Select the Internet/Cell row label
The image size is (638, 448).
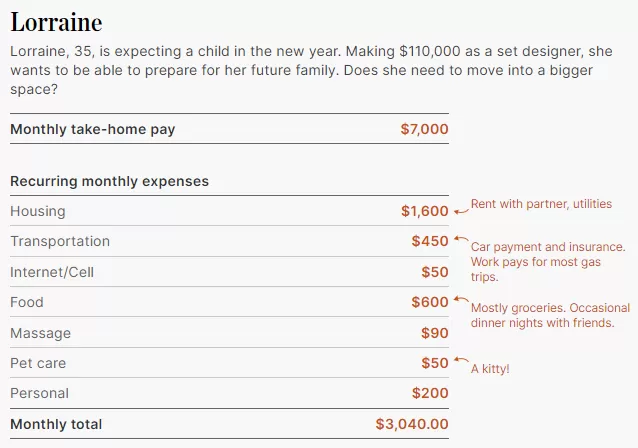click(52, 272)
